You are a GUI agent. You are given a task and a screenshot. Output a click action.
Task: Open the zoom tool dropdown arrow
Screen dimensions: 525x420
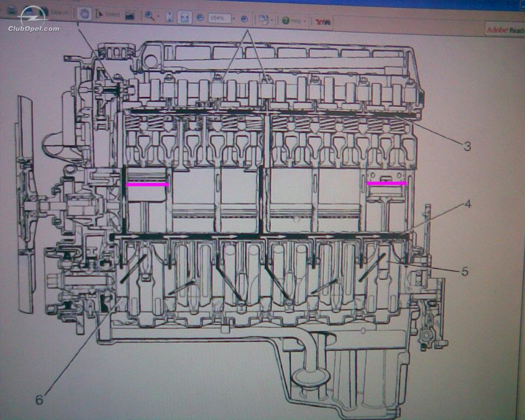coord(159,16)
